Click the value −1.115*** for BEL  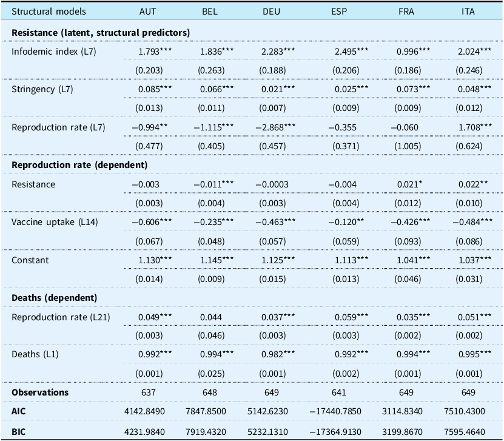(x=213, y=127)
